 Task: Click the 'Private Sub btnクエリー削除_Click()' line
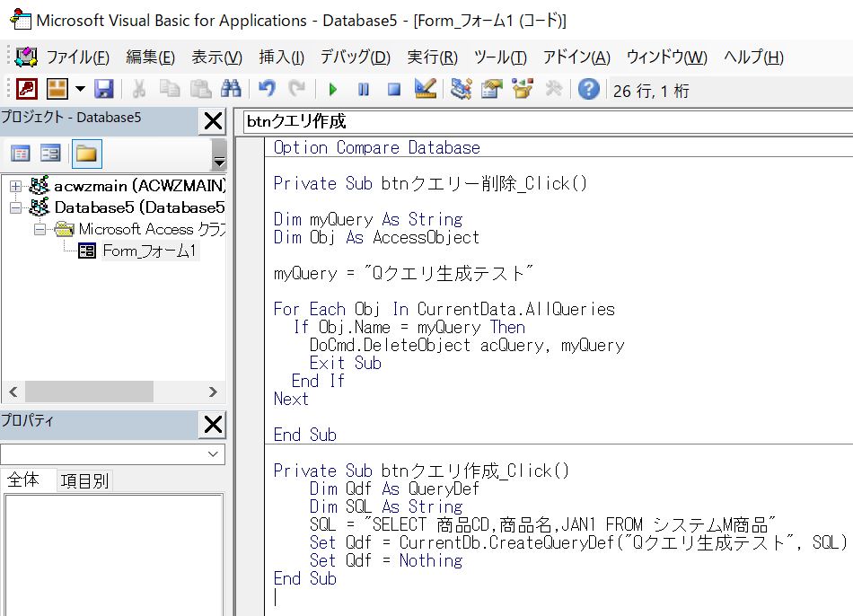(430, 183)
